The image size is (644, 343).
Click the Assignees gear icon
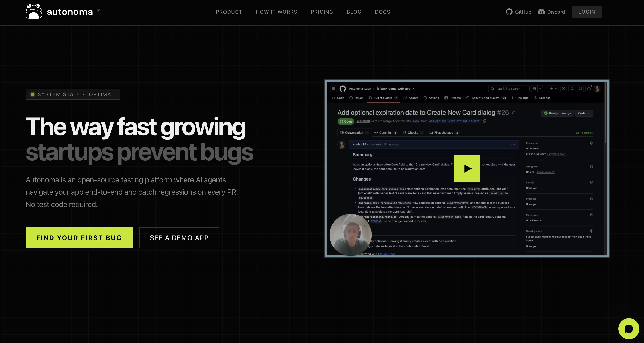pyautogui.click(x=592, y=166)
